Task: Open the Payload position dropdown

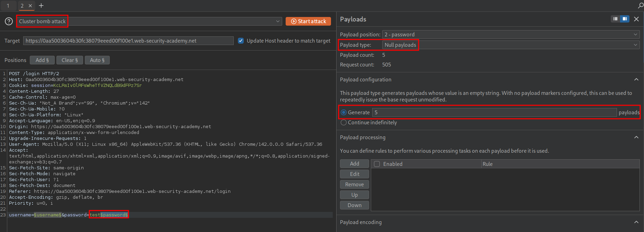Action: pyautogui.click(x=510, y=35)
